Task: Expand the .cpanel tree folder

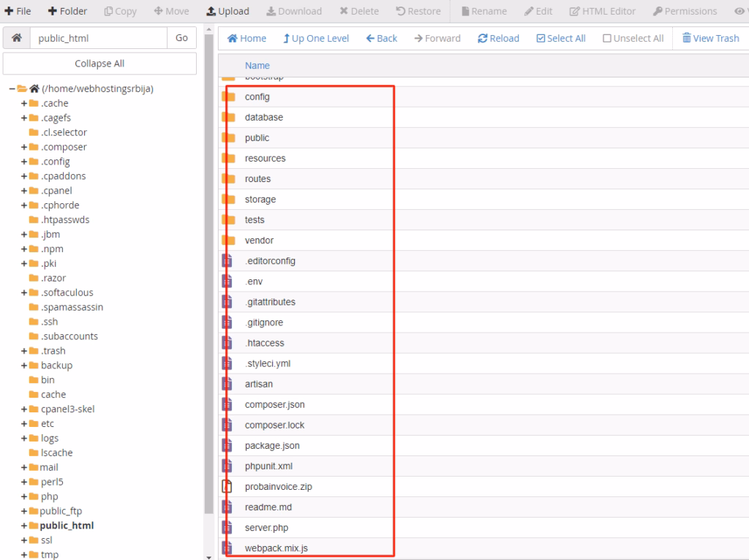Action: 24,191
